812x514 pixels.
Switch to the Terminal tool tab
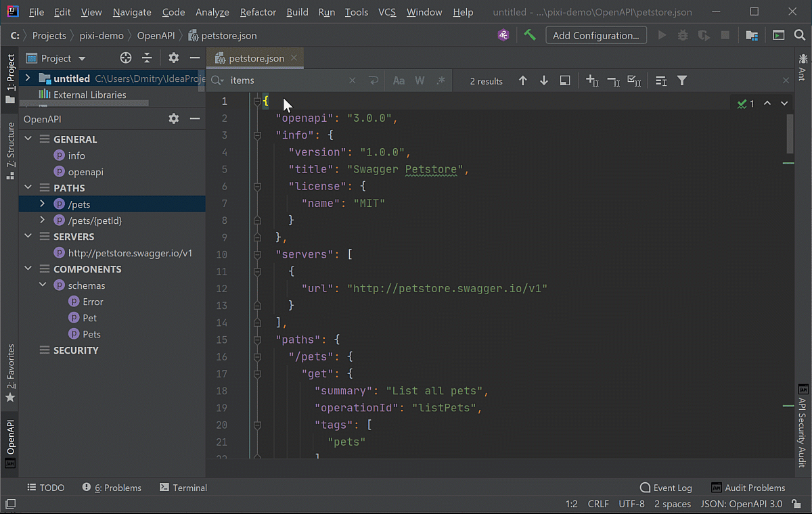[183, 488]
